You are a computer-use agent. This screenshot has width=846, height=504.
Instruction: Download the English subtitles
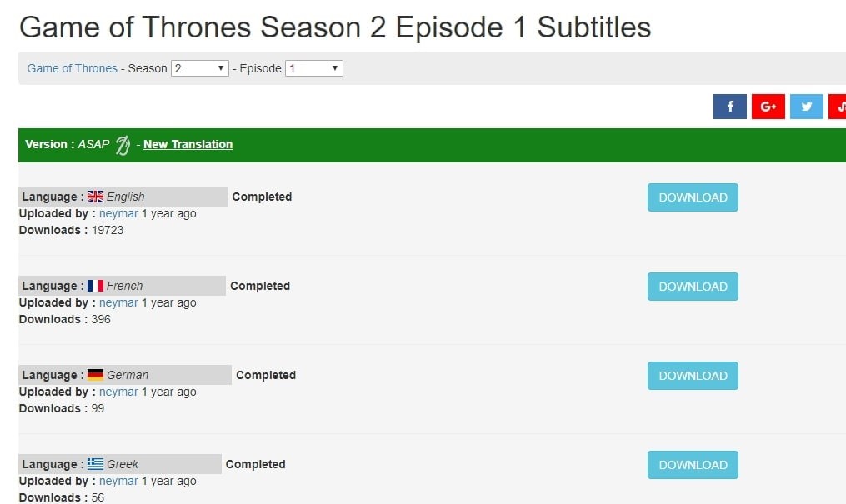[x=693, y=197]
